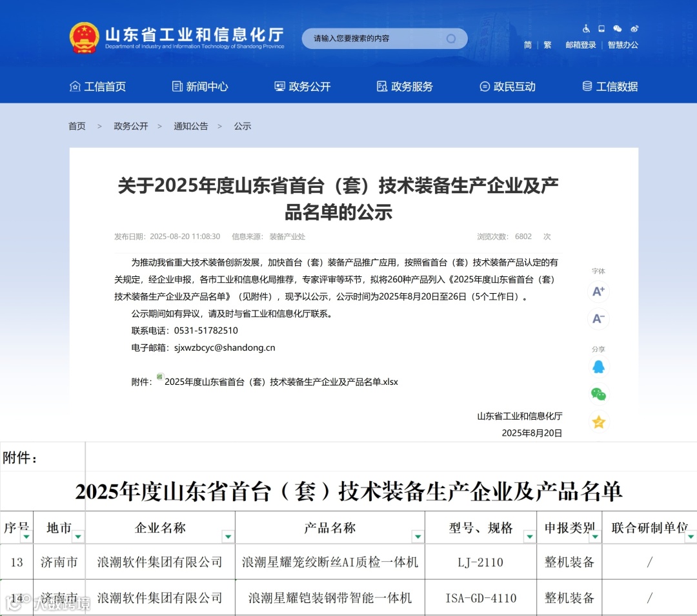Image resolution: width=697 pixels, height=616 pixels.
Task: Click 公示 in breadcrumb
Action: [243, 127]
